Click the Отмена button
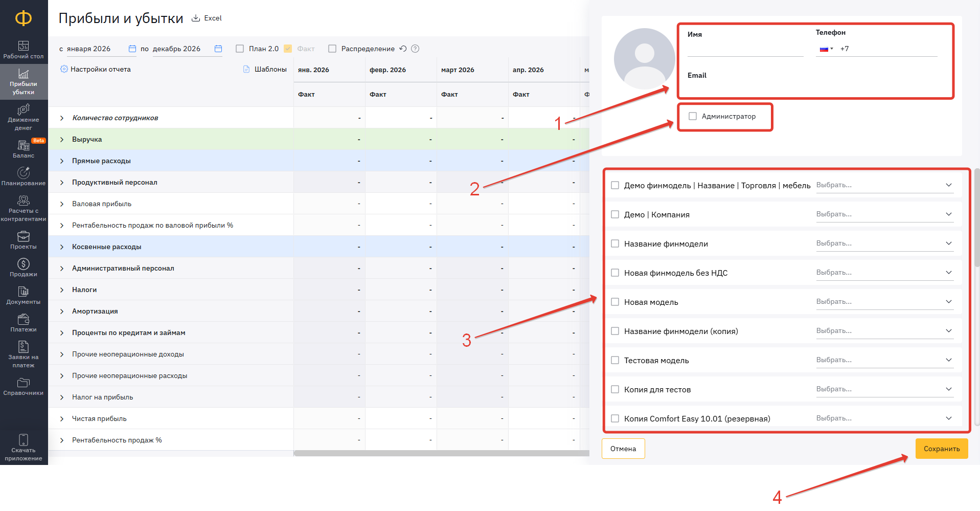This screenshot has height=511, width=980. pyautogui.click(x=623, y=449)
